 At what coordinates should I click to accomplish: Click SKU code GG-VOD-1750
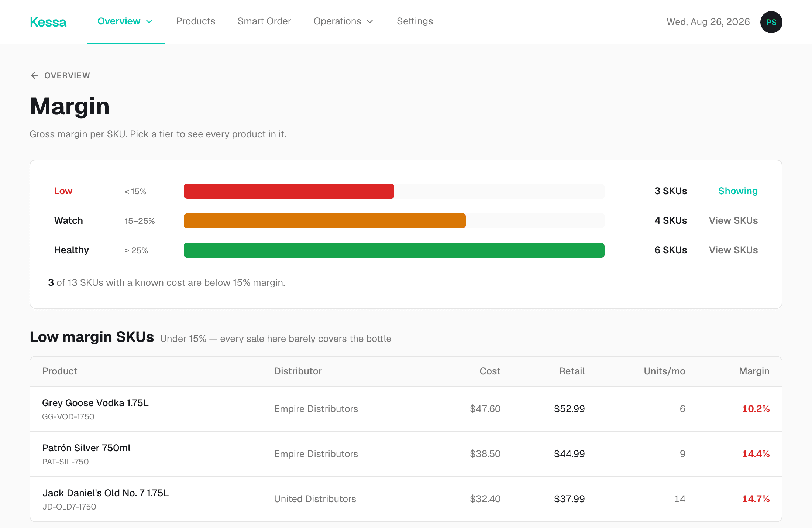(x=68, y=416)
